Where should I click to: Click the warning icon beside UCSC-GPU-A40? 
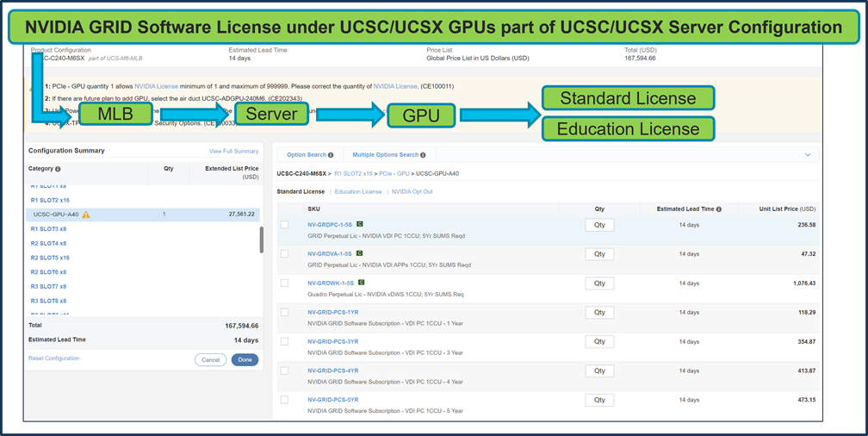pyautogui.click(x=86, y=215)
